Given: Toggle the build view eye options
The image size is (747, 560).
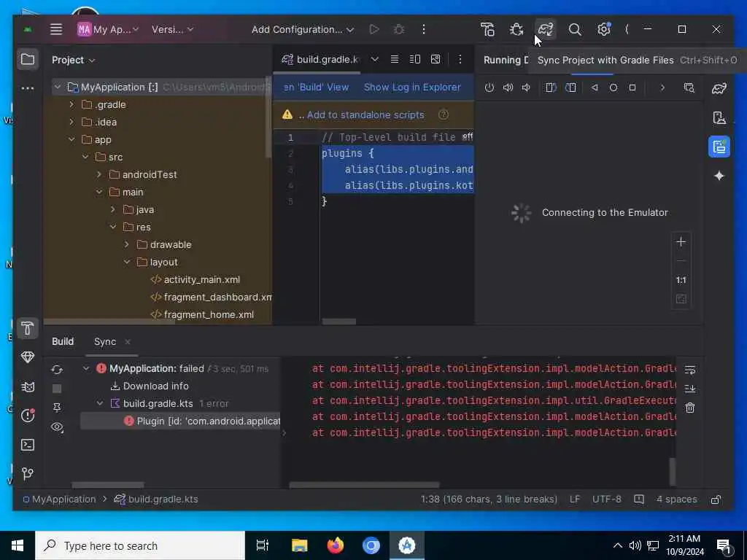Looking at the screenshot, I should click(57, 427).
